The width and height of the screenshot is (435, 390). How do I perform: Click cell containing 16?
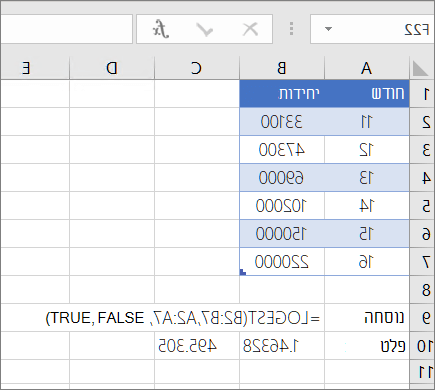[367, 262]
